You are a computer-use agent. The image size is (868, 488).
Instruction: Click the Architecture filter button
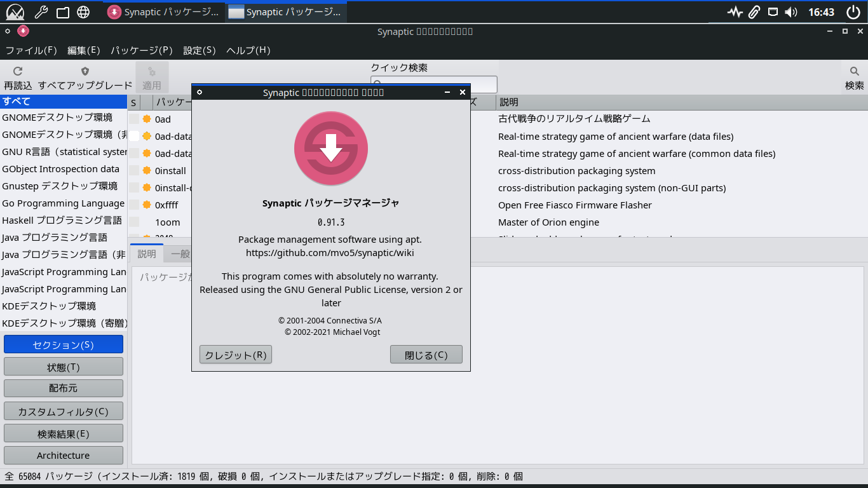(x=64, y=455)
